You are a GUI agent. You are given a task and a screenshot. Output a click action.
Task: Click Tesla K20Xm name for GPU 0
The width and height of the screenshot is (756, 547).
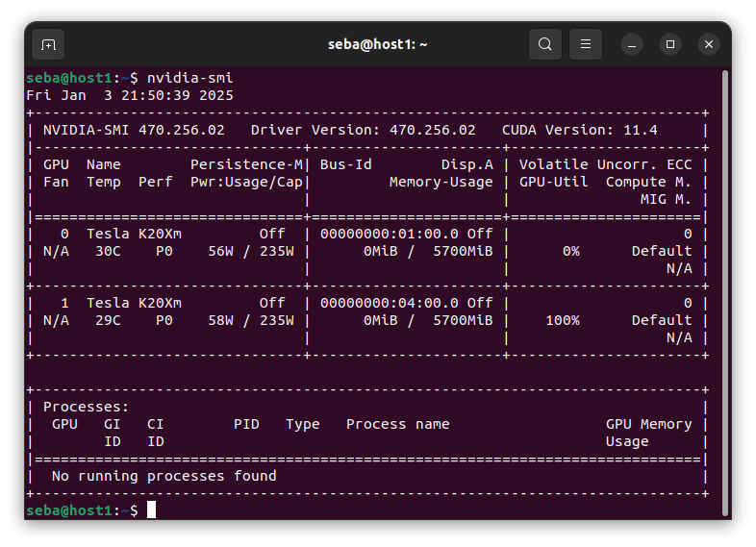coord(134,235)
